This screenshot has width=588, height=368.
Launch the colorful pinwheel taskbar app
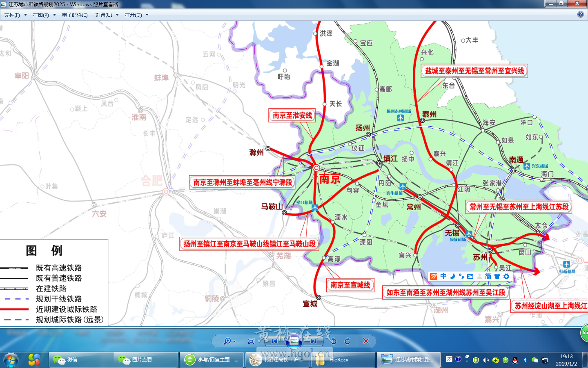[x=34, y=360]
